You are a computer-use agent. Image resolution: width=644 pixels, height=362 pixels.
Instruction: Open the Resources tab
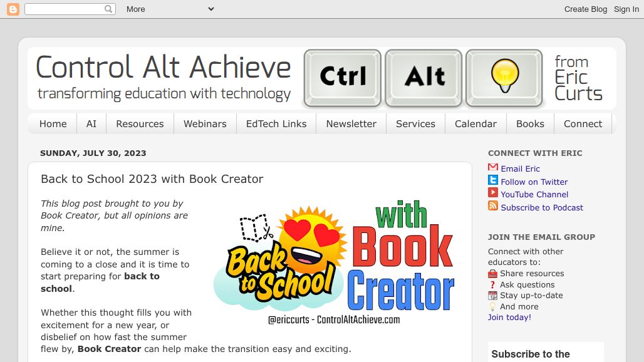point(140,123)
